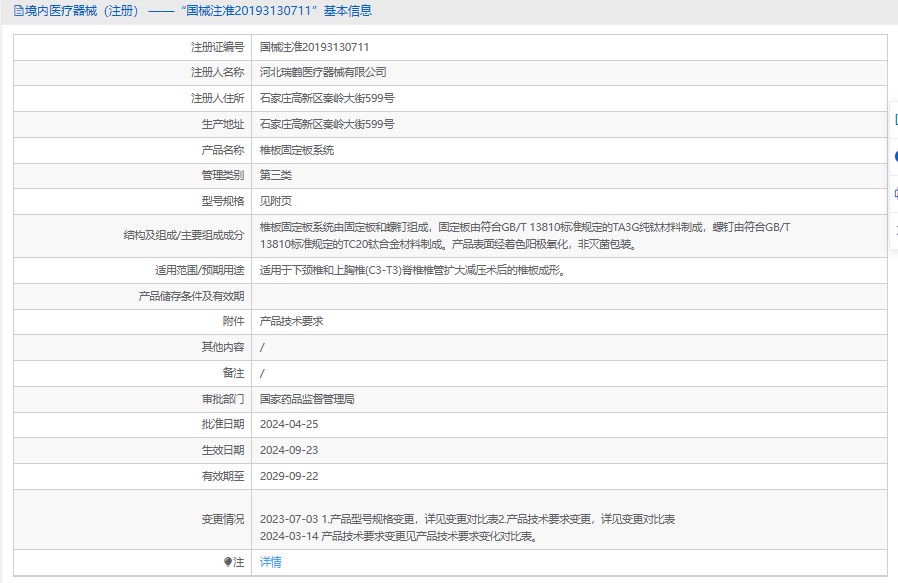Click the 生效日期 label

tap(223, 450)
